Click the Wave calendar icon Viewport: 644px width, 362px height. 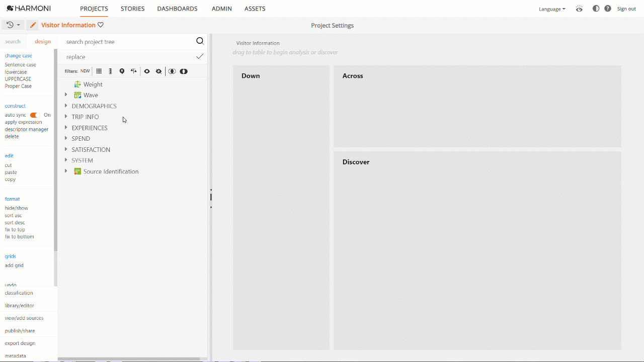click(77, 95)
